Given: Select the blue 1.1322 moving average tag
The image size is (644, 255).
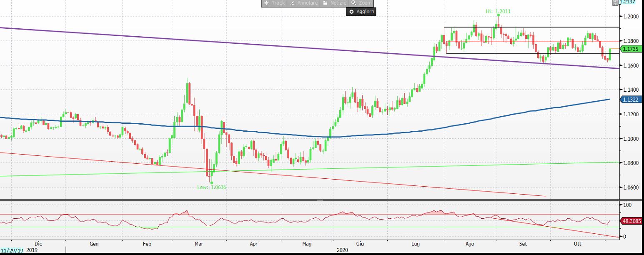Looking at the screenshot, I should tap(632, 100).
